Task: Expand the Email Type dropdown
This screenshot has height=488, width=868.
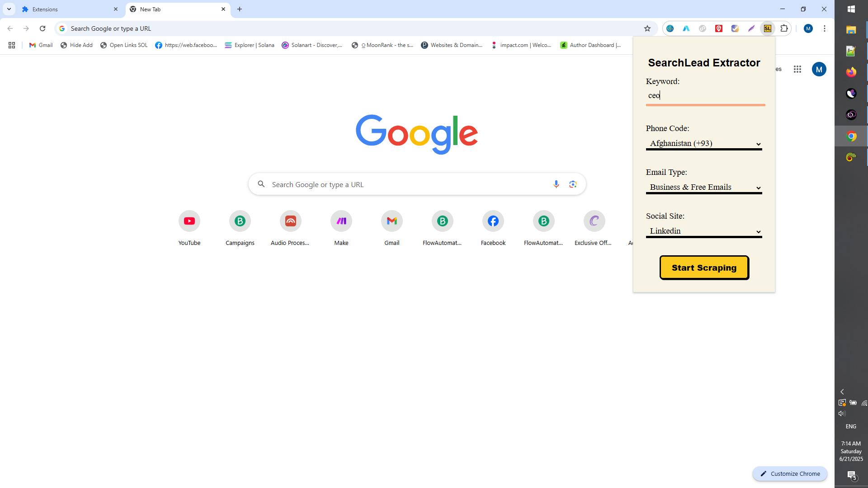Action: [703, 187]
